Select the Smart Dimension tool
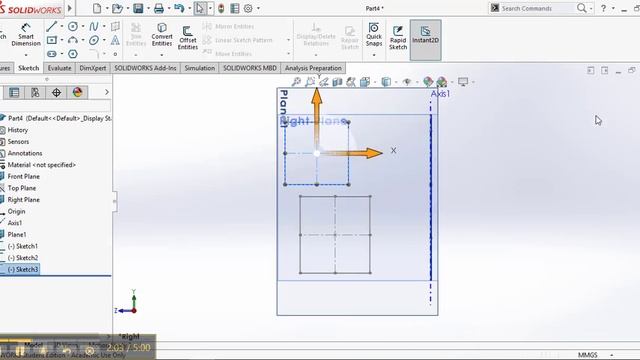Screen dimensions: 640x360 coord(26,35)
